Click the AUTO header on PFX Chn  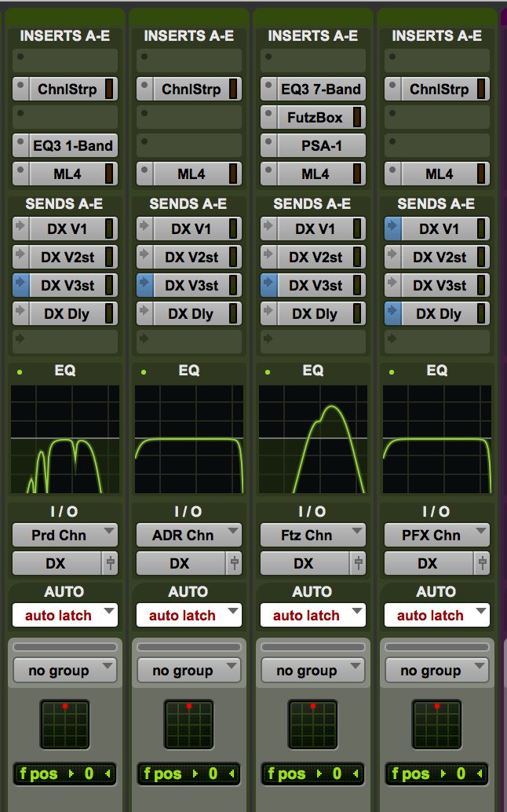click(436, 591)
